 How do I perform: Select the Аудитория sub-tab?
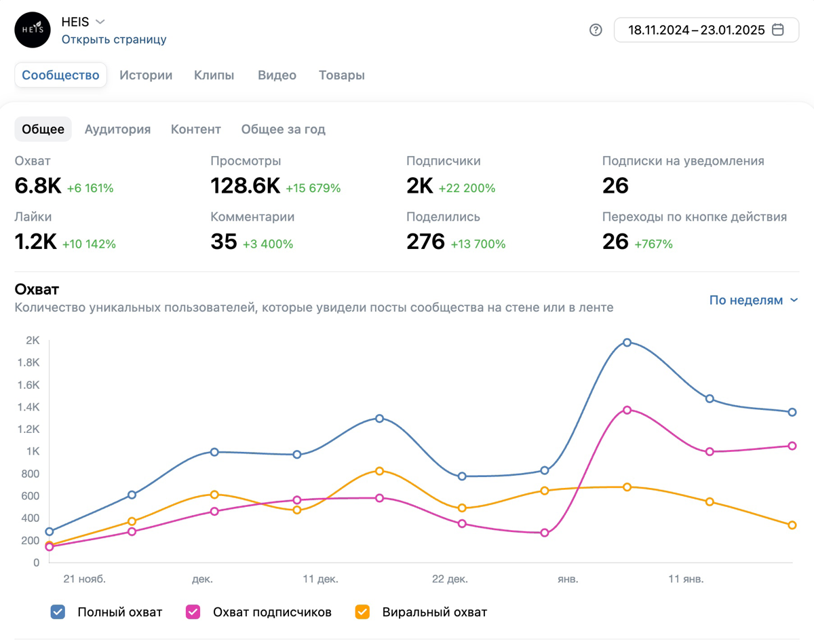pos(117,129)
